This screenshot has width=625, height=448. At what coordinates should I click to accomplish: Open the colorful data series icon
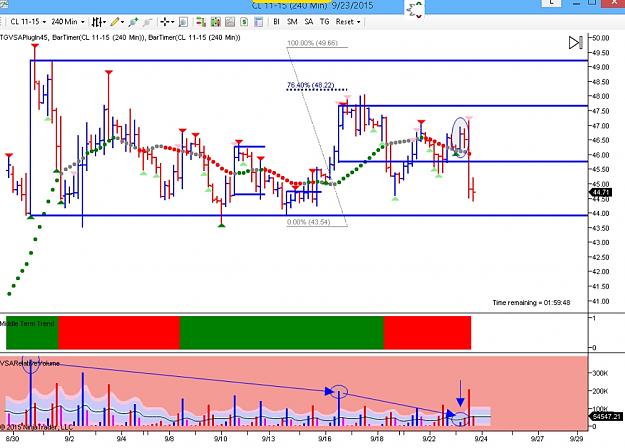tap(216, 22)
